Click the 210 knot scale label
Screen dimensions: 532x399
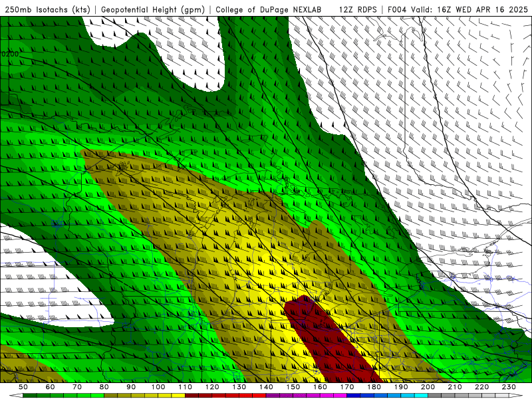455,387
